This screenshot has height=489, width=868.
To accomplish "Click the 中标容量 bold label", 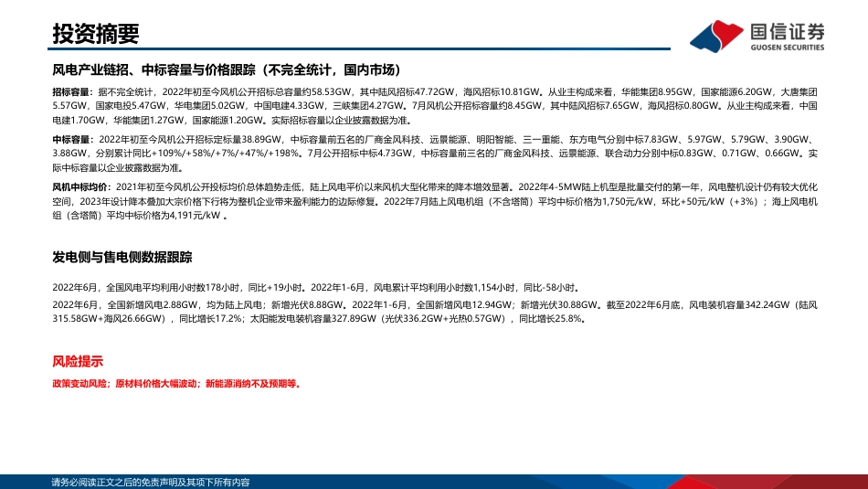I will point(71,140).
